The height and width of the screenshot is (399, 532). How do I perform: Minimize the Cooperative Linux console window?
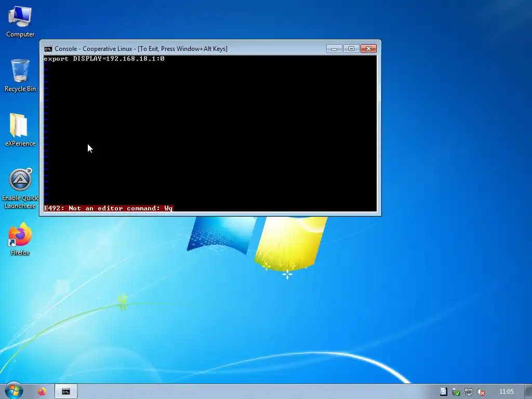tap(334, 49)
